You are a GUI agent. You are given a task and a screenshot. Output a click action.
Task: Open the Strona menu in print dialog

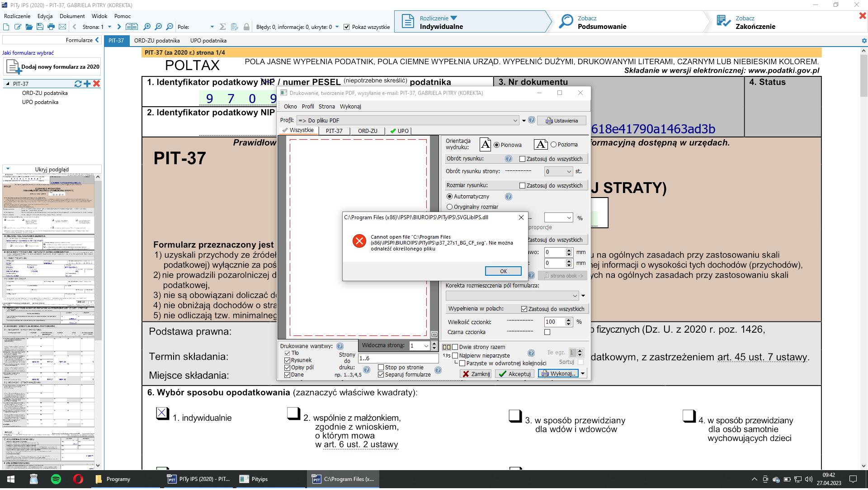[x=326, y=107]
